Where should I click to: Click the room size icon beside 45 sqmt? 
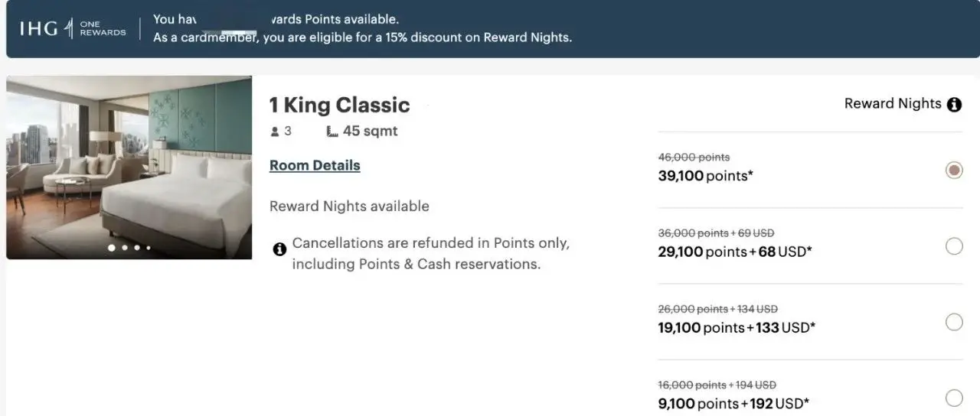tap(332, 132)
